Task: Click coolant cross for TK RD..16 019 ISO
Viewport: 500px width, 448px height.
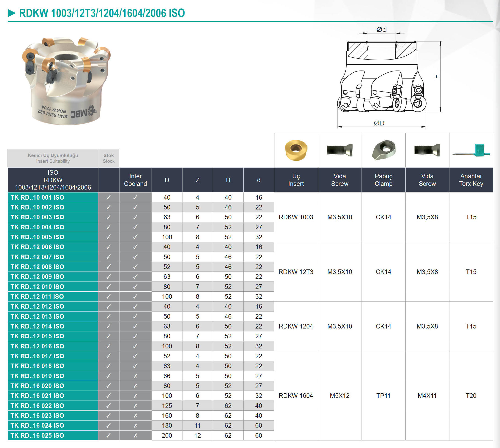Action: tap(135, 376)
